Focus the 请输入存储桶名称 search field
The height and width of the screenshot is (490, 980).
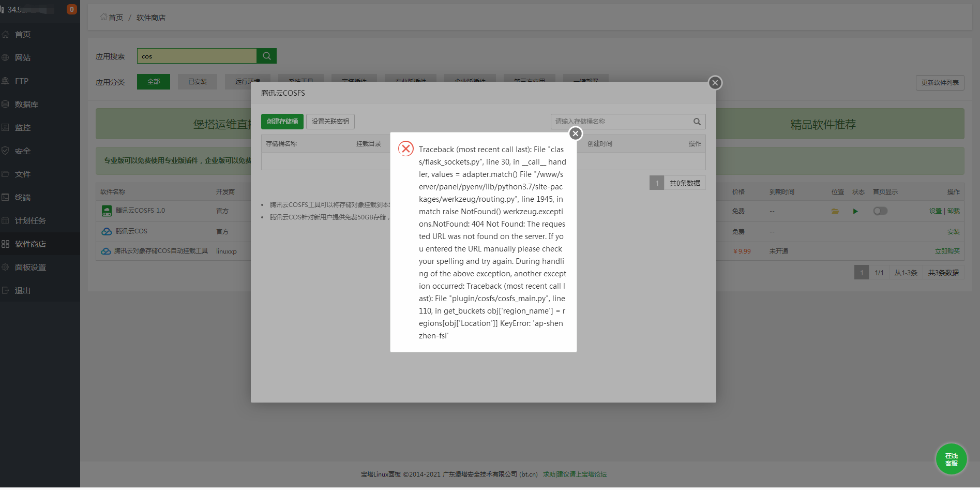tap(621, 122)
